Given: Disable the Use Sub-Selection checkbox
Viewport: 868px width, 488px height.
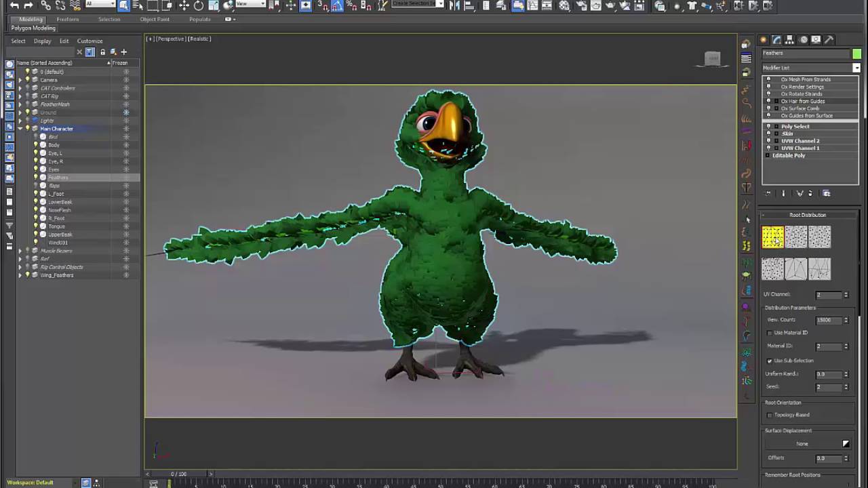Looking at the screenshot, I should (x=770, y=361).
